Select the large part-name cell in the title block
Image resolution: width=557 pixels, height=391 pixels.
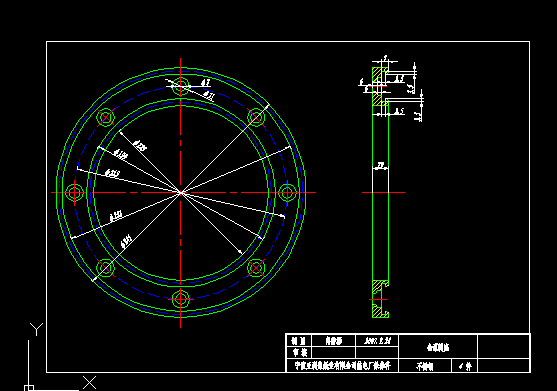[x=438, y=347]
